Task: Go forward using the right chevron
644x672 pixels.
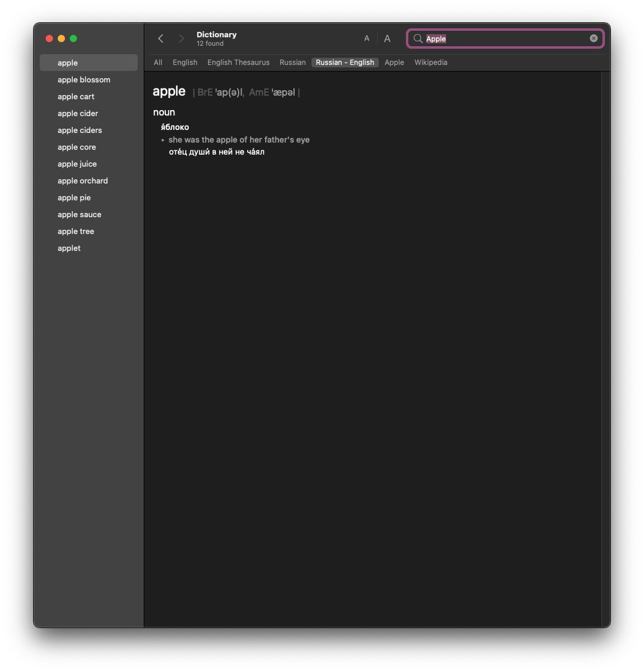Action: coord(181,39)
